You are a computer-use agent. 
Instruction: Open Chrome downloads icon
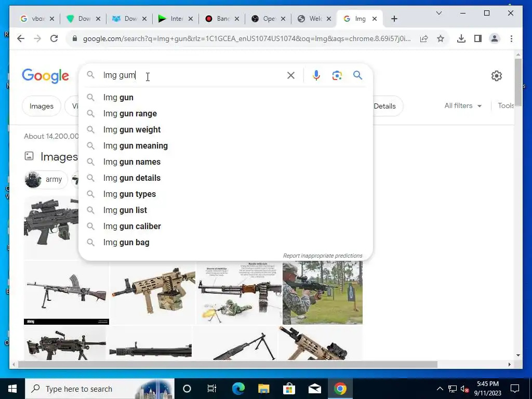[x=461, y=38]
